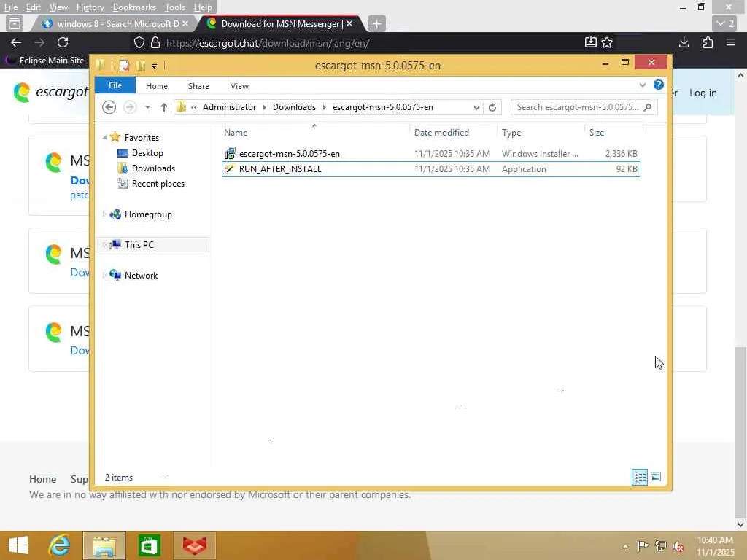The image size is (747, 560).
Task: Expand the ribbon chevron in Explorer
Action: (x=642, y=85)
